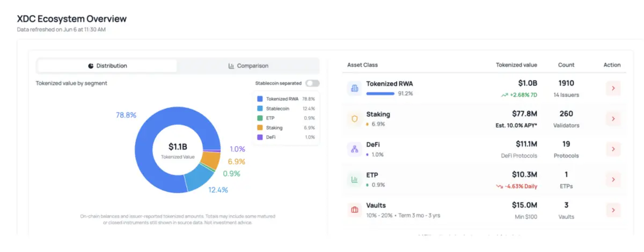Select the Tokenized RWA legend color swatch
Screen dimensions: 644x252
[x=260, y=99]
